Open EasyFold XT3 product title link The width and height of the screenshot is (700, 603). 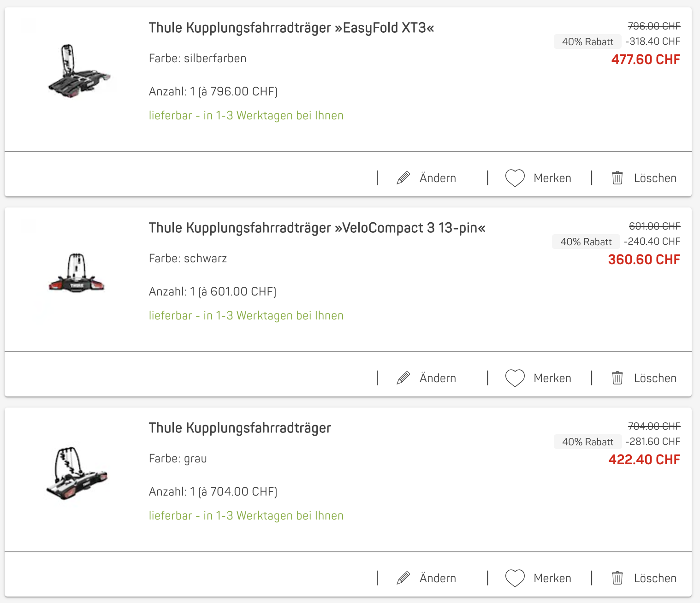coord(291,28)
